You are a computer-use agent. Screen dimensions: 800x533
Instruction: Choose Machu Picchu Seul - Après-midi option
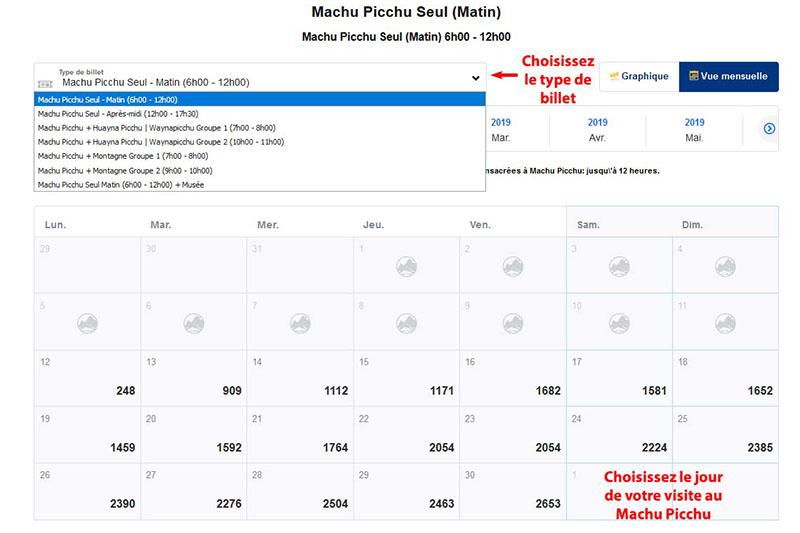(x=260, y=114)
